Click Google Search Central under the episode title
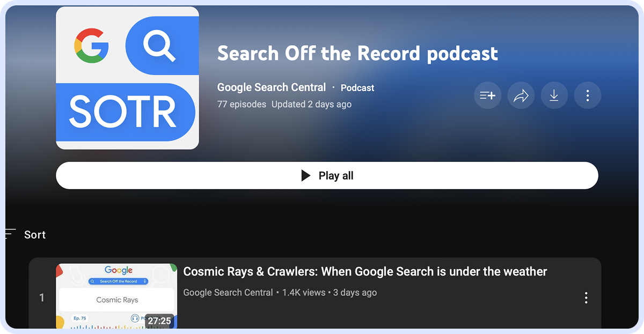644x334 pixels. point(228,293)
